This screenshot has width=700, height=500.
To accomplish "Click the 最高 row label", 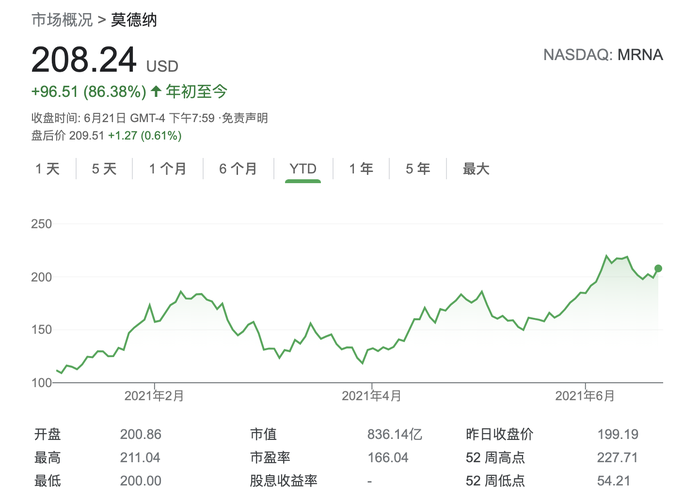I will coord(47,458).
